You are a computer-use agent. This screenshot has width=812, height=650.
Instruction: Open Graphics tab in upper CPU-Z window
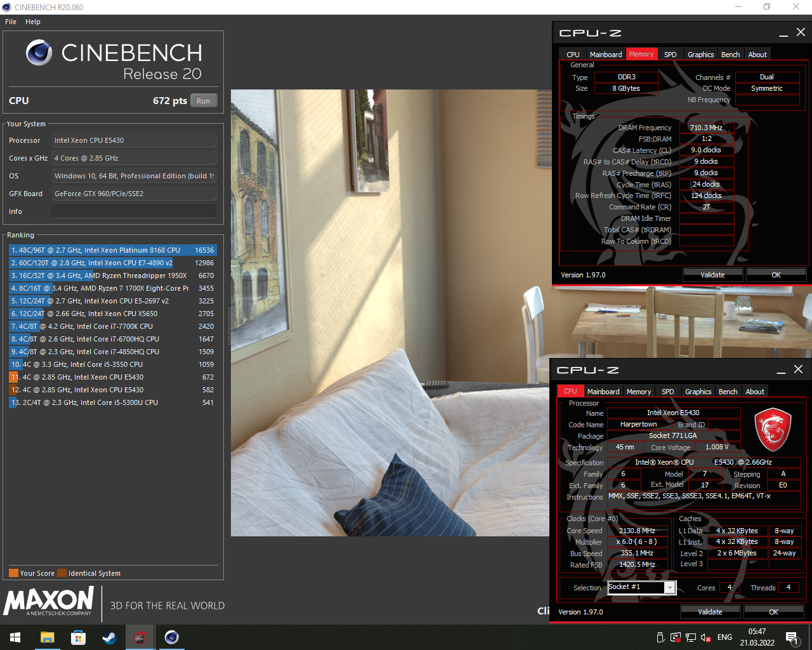point(701,55)
